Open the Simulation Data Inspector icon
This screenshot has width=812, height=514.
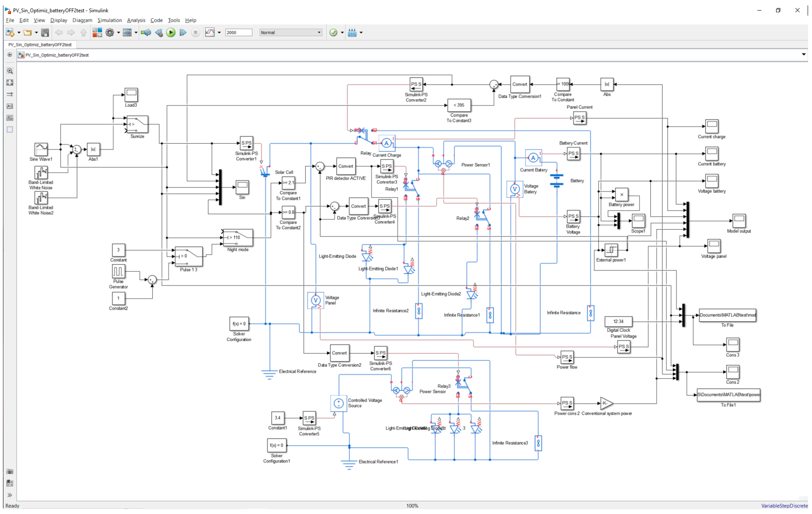(210, 32)
